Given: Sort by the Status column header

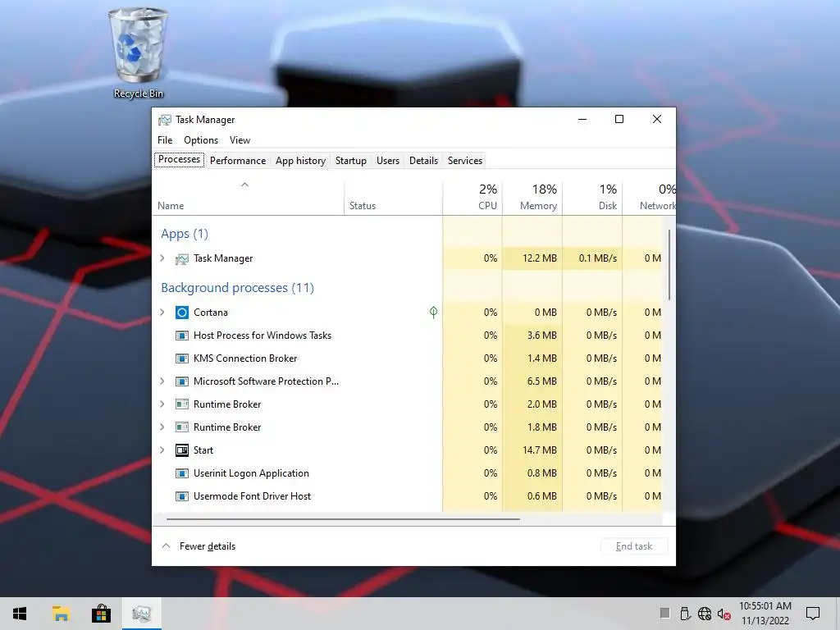Looking at the screenshot, I should (393, 198).
